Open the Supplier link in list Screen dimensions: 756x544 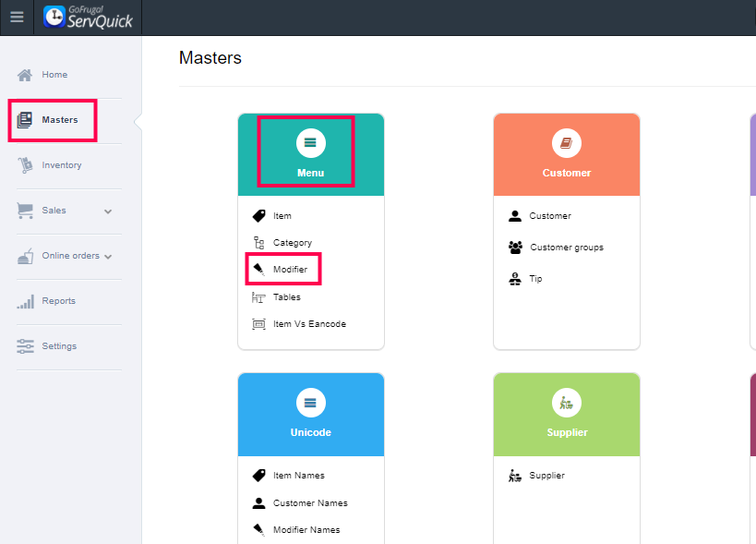[x=546, y=476]
